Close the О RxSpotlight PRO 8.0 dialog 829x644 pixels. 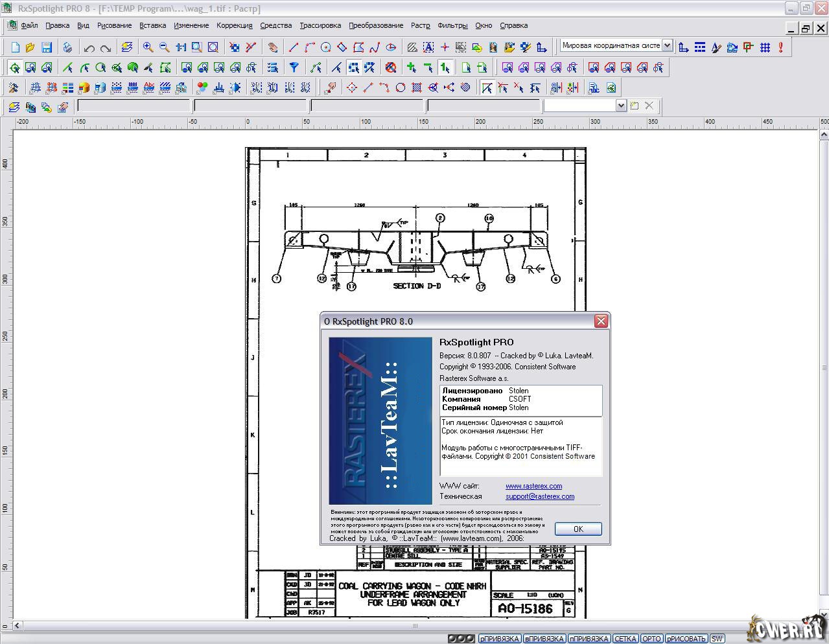tap(601, 321)
